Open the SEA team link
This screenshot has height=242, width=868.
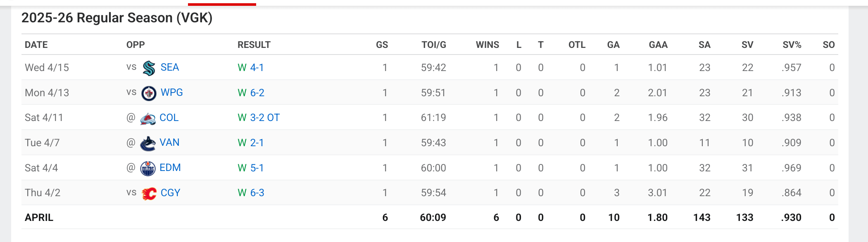(170, 67)
